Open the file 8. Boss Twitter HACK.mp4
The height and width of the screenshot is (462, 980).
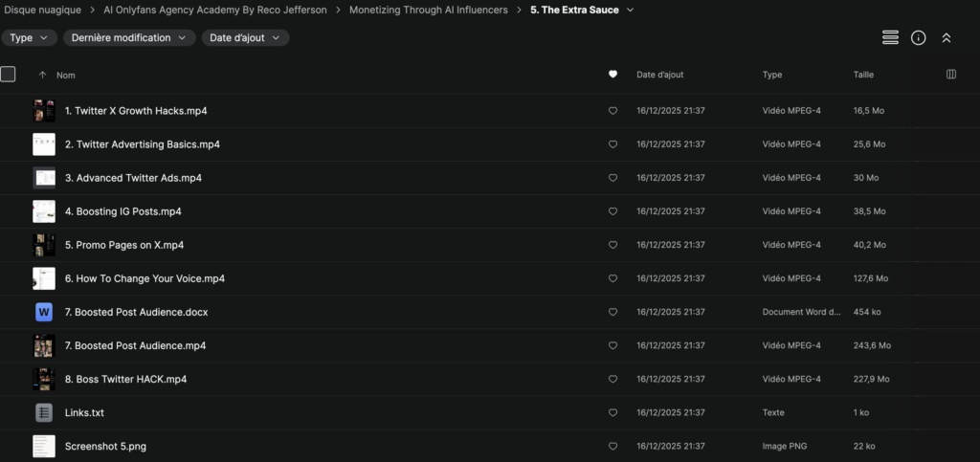[125, 379]
